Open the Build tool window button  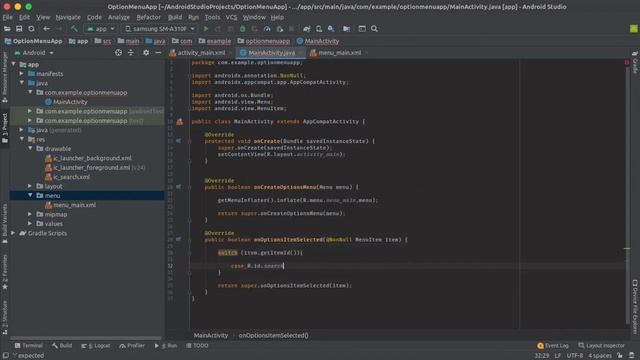[x=62, y=346]
